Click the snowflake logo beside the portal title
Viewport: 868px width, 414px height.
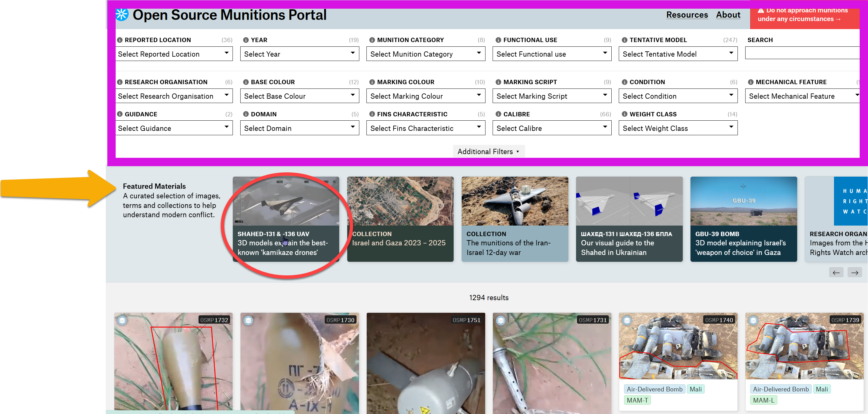click(x=122, y=15)
